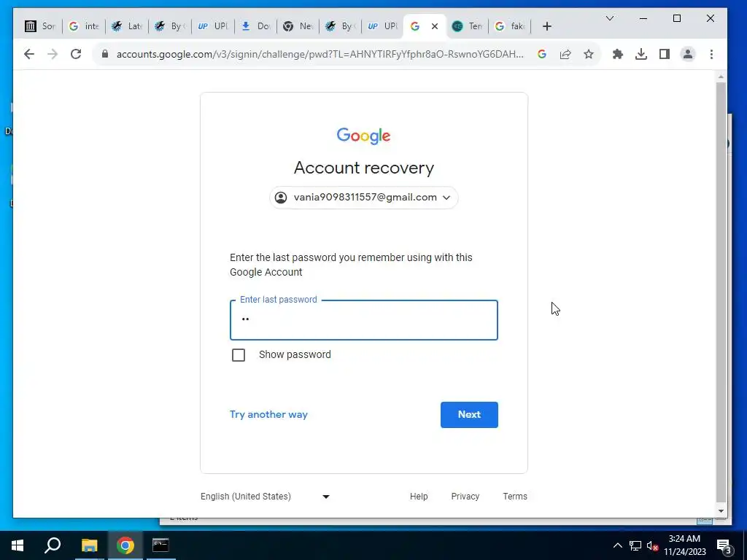
Task: Open the Chrome downloads icon
Action: [640, 54]
